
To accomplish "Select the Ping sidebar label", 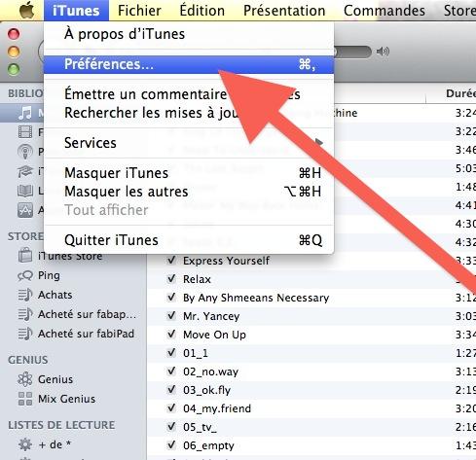I will point(49,275).
